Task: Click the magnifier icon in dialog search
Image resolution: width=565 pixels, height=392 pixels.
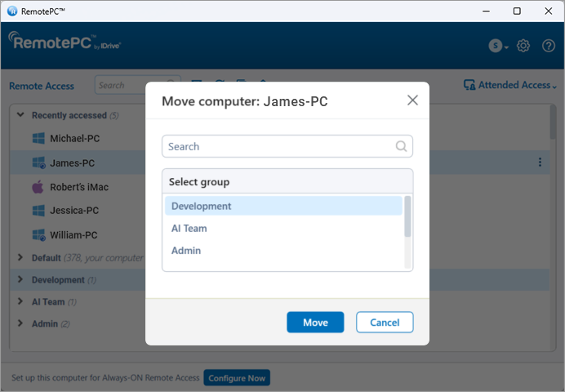Action: pos(401,147)
